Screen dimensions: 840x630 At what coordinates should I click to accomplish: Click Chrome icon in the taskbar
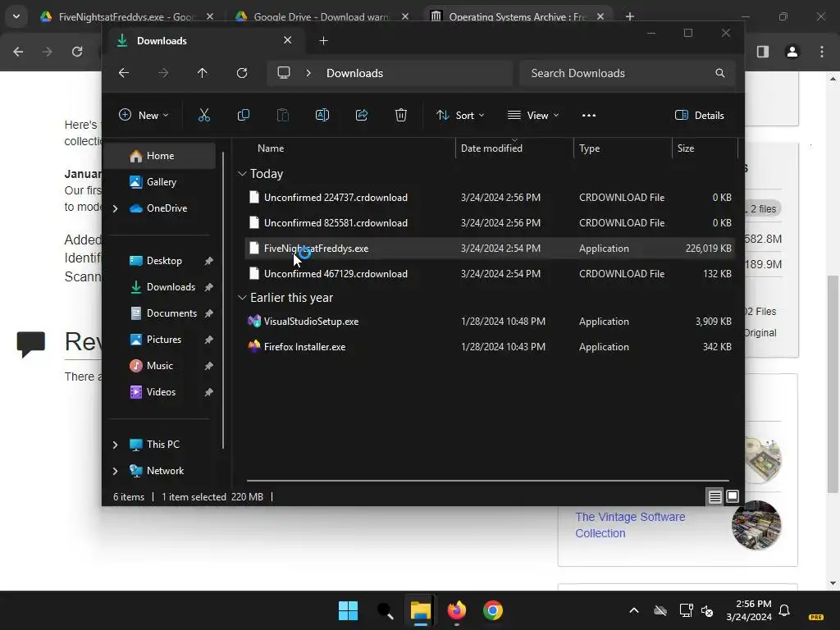tap(493, 610)
